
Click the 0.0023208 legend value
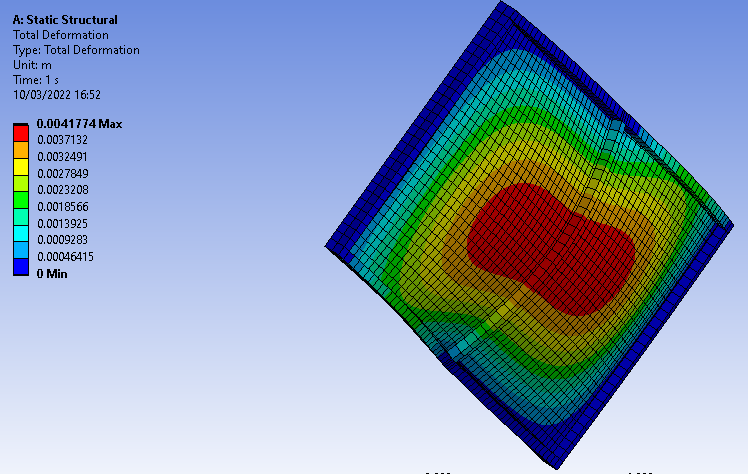[63, 190]
